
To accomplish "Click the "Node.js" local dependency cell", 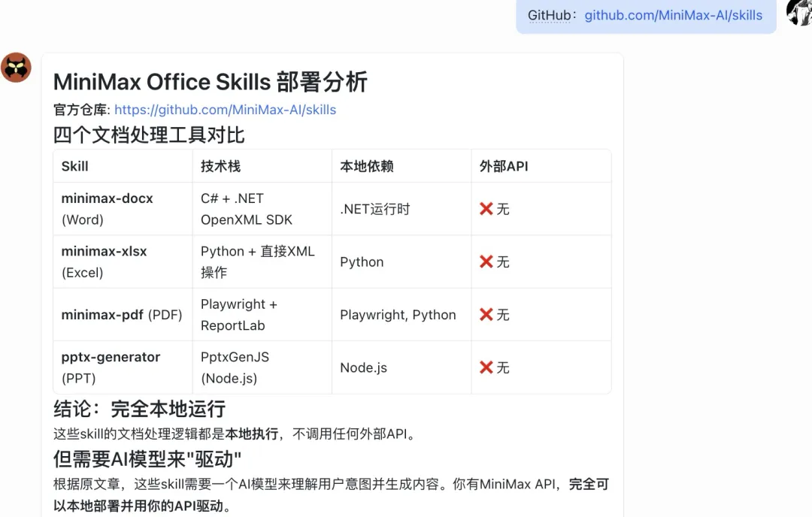I will coord(401,367).
